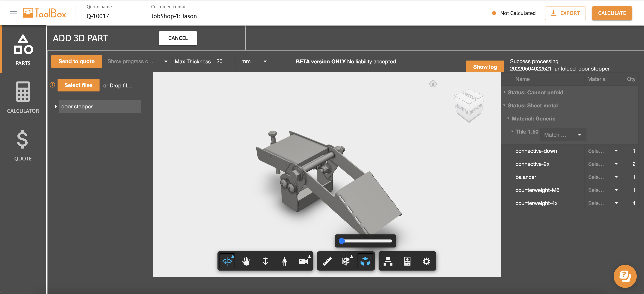Open the help chat bubble
Viewport: 644px width, 294px height.
click(625, 276)
